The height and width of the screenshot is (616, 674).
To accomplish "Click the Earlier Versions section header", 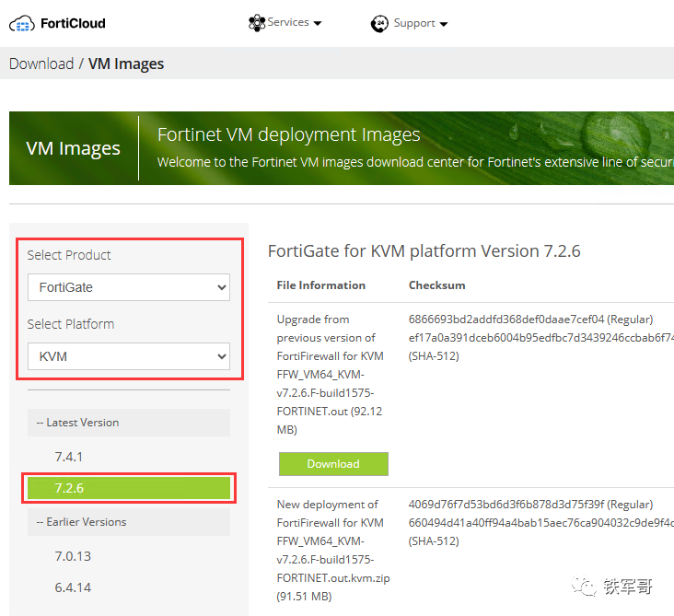I will pos(129,522).
